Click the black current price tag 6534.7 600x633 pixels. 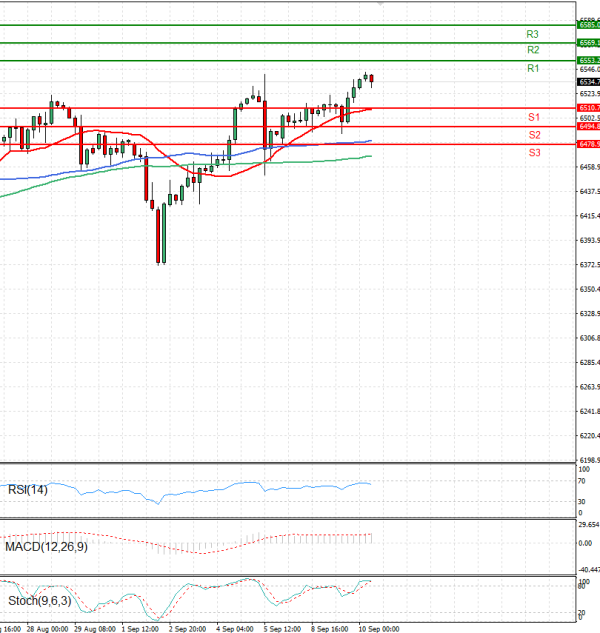coord(589,82)
